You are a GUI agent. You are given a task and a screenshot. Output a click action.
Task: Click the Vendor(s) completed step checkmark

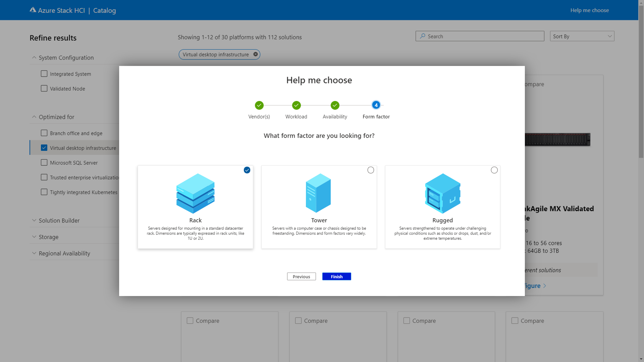pos(259,105)
